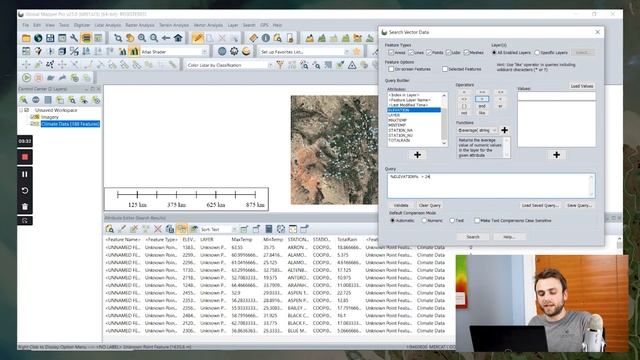Open Color Lidar by Classification dropdown

270,65
